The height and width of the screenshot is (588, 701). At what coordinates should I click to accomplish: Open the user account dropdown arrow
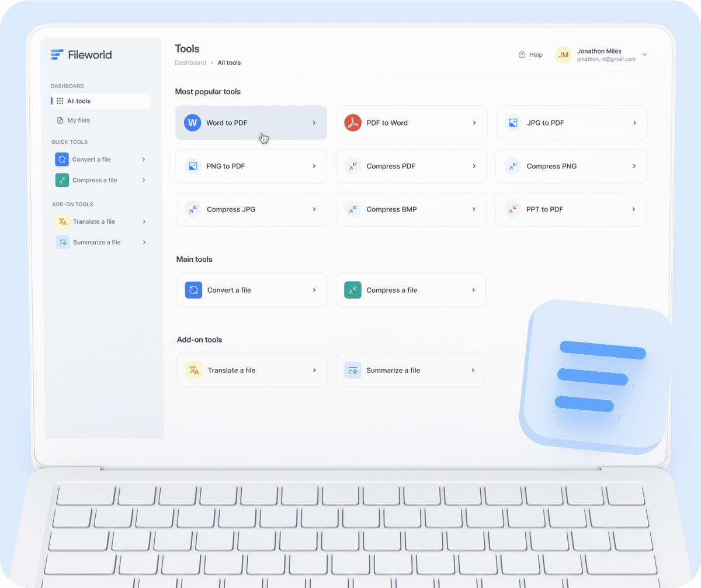pos(645,55)
